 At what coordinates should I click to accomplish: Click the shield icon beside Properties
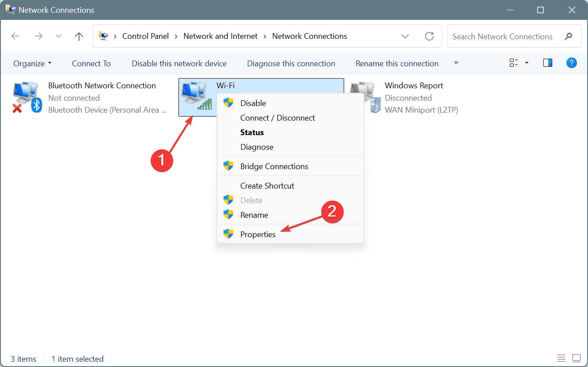pyautogui.click(x=228, y=234)
